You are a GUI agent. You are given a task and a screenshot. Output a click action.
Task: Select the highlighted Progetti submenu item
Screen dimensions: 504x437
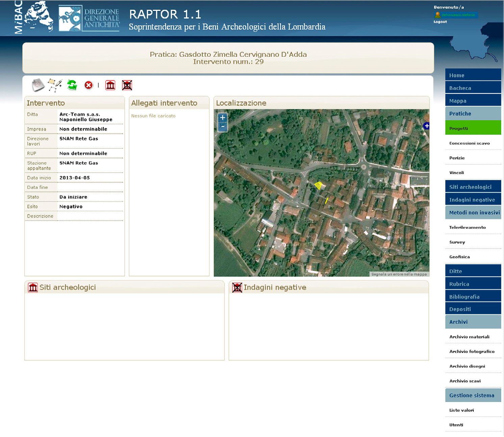(473, 128)
